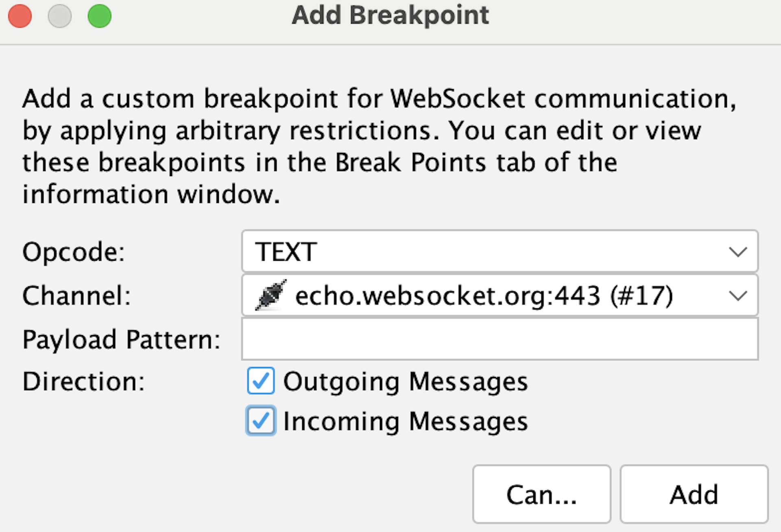Open the Channel dropdown echo.websocket.org:443
781x532 pixels.
[x=488, y=296]
